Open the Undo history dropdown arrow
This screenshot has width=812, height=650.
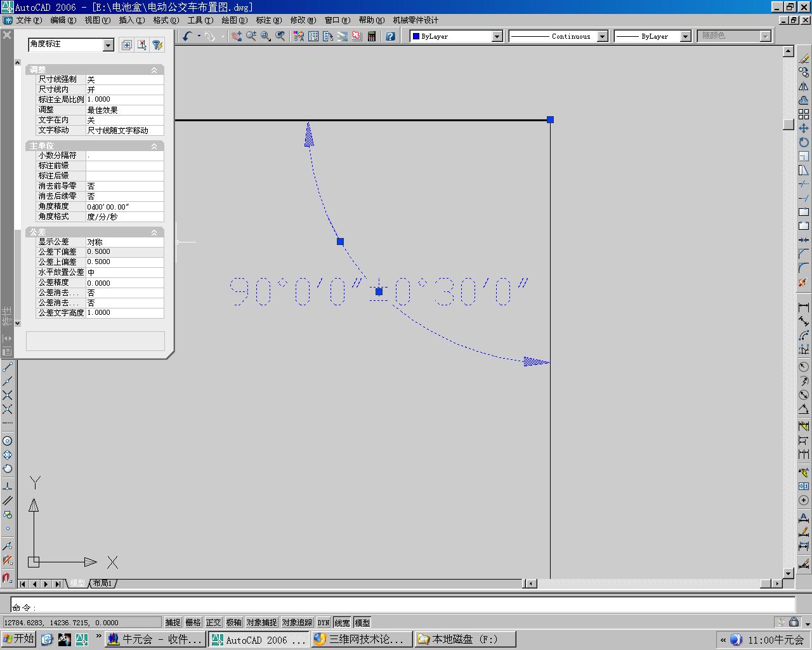[x=199, y=36]
